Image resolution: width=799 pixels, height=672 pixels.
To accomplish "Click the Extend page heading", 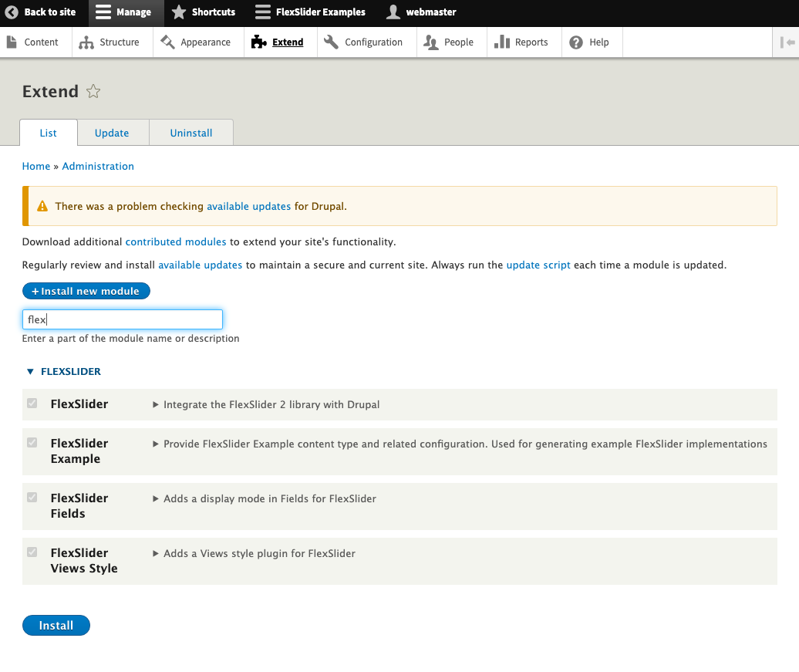I will click(x=50, y=91).
